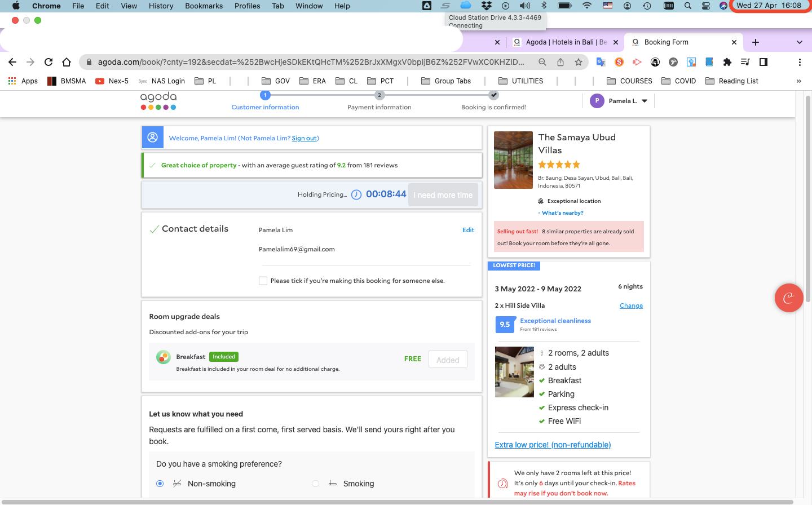
Task: Open Chrome three-dot menu
Action: [800, 62]
